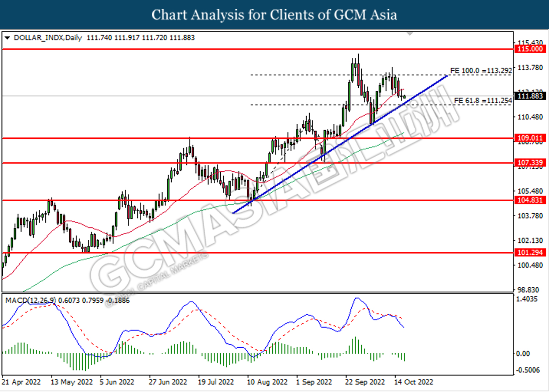This screenshot has height=392, width=549.
Task: Click the 103.780 price axis value
Action: (x=530, y=216)
